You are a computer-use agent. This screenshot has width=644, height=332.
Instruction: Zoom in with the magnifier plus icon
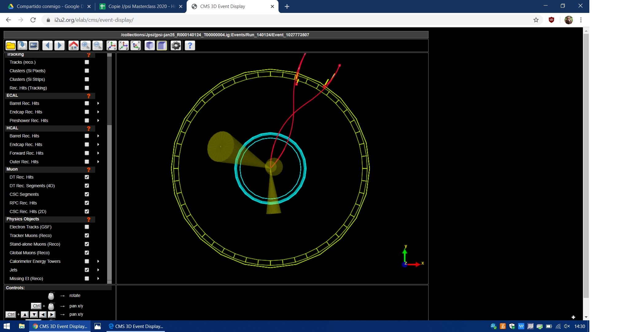click(86, 46)
